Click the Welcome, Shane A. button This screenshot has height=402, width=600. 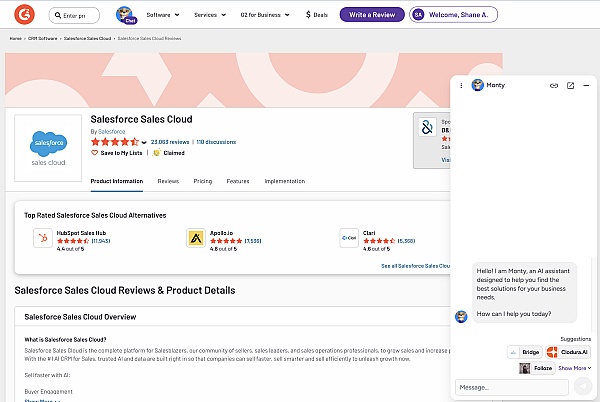(453, 15)
